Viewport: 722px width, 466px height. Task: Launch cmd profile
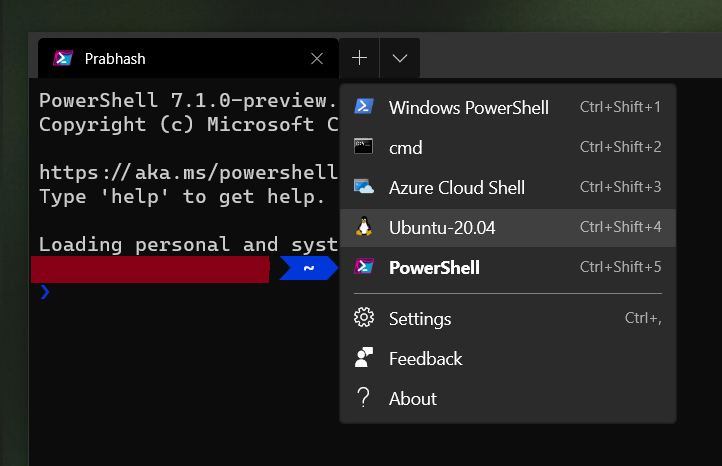click(x=508, y=147)
